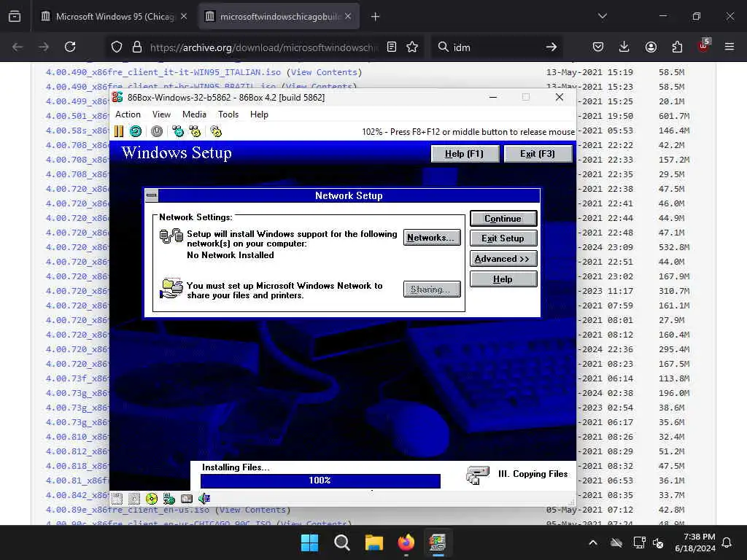The width and height of the screenshot is (747, 560).
Task: Click the sound speaker status icon
Action: coord(204,499)
